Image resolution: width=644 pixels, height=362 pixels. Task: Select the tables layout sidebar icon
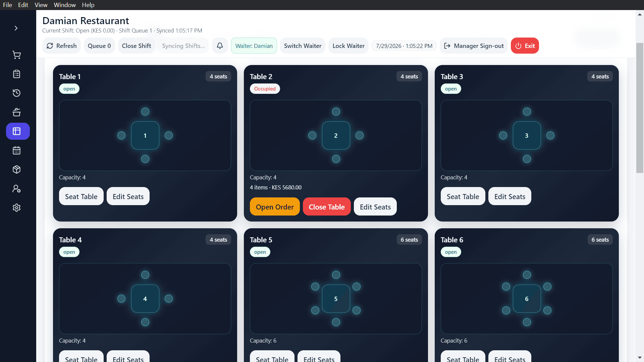pos(18,131)
